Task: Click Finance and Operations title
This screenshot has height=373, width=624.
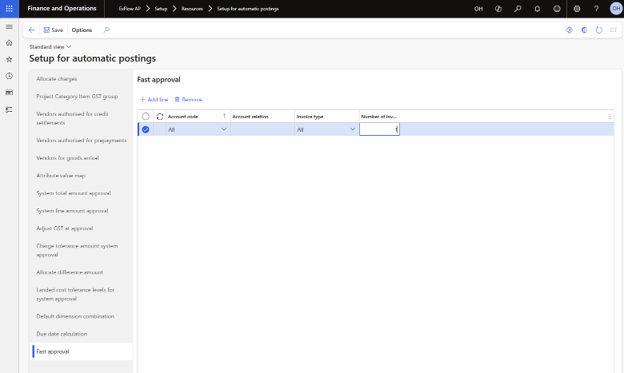Action: [x=62, y=8]
